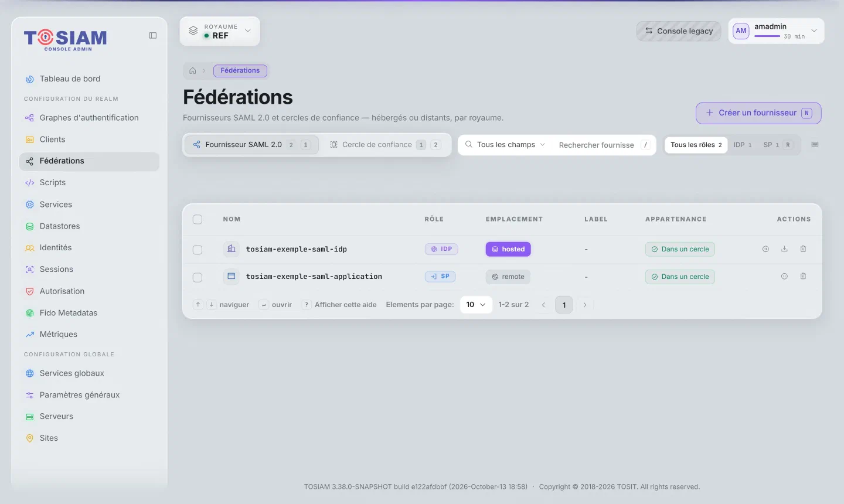This screenshot has height=504, width=844.
Task: Click the Fédérations breadcrumb link
Action: pyautogui.click(x=240, y=71)
